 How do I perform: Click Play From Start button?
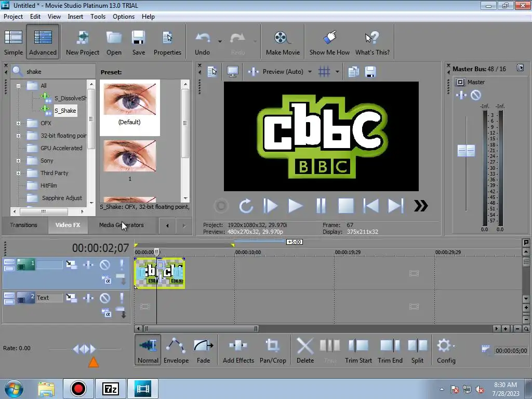(270, 206)
